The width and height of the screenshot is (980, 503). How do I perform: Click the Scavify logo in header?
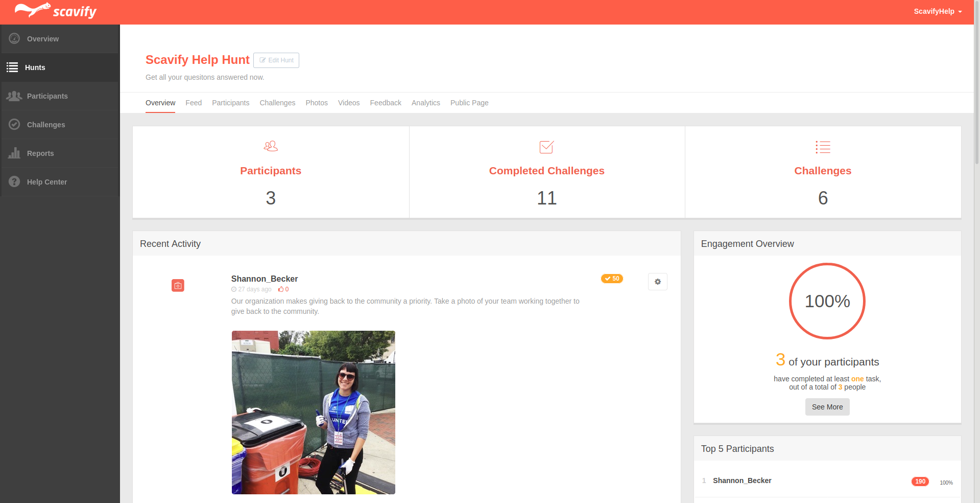55,11
